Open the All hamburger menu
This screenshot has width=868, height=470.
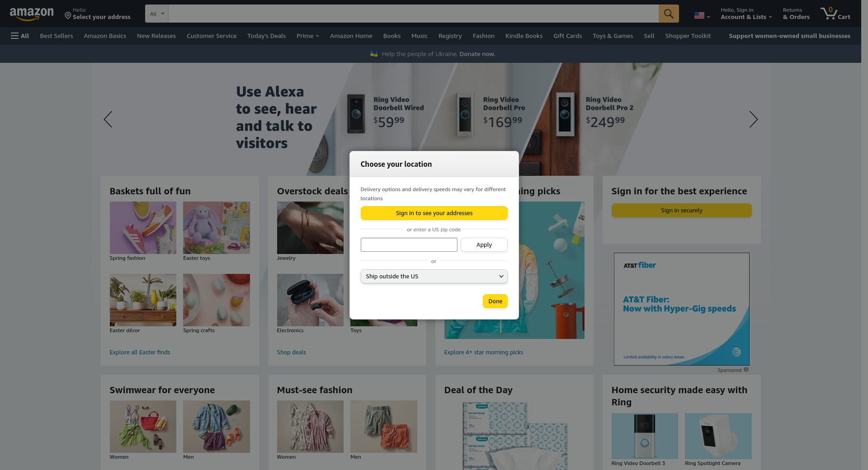point(20,36)
